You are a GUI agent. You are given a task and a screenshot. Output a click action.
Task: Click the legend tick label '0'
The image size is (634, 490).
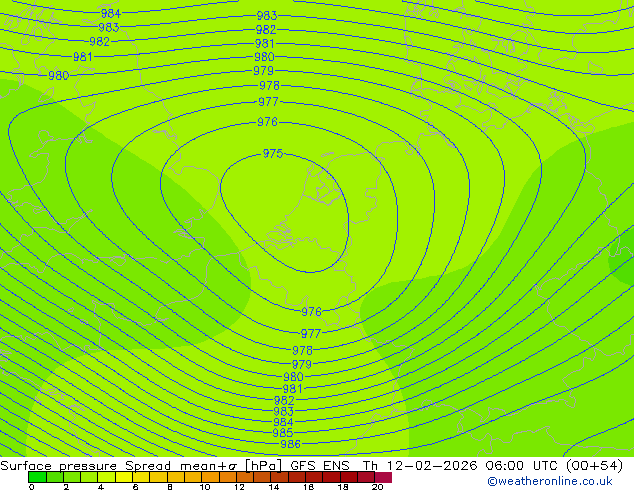pyautogui.click(x=32, y=487)
